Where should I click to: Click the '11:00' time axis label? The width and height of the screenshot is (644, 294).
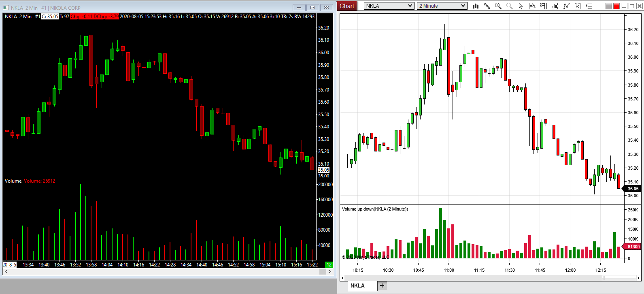449,270
